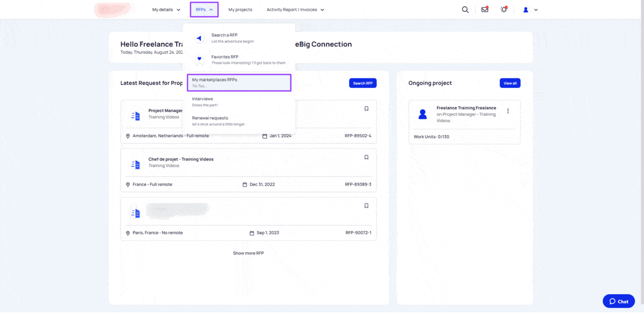644x315 pixels.
Task: Expand Activity Report / Invoices dropdown
Action: coord(296,10)
